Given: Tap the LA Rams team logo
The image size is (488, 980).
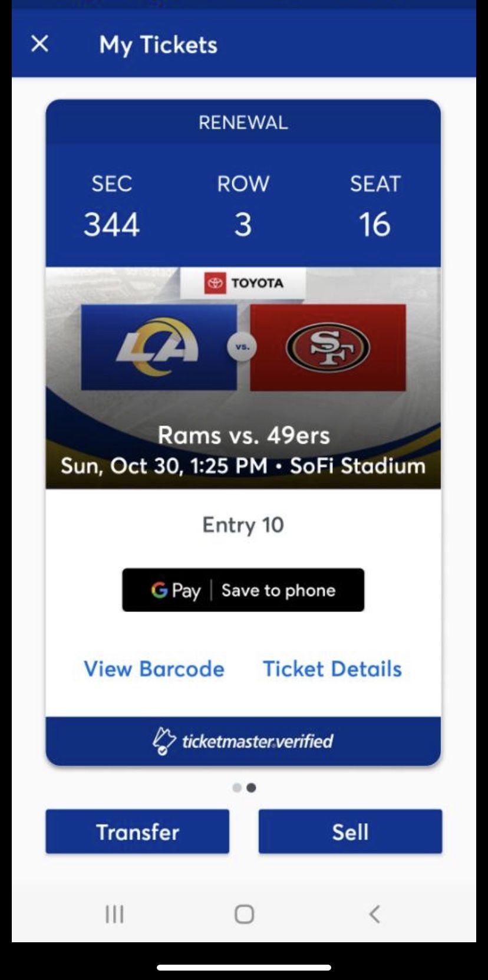Looking at the screenshot, I should [158, 347].
